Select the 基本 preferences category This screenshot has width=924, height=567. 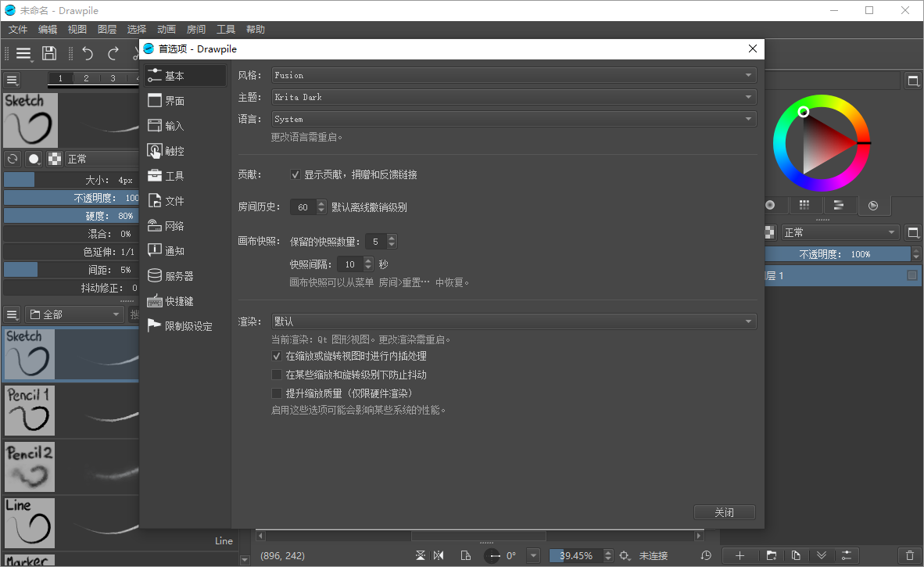185,76
